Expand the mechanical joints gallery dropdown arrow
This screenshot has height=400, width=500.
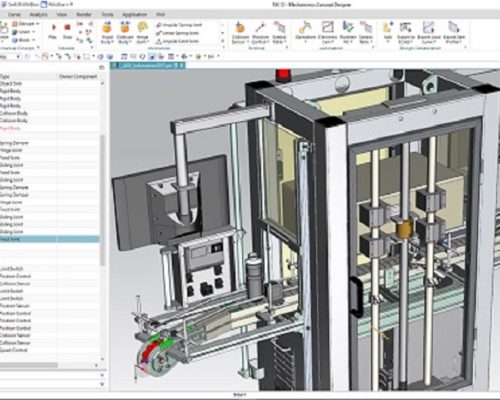coord(223,41)
